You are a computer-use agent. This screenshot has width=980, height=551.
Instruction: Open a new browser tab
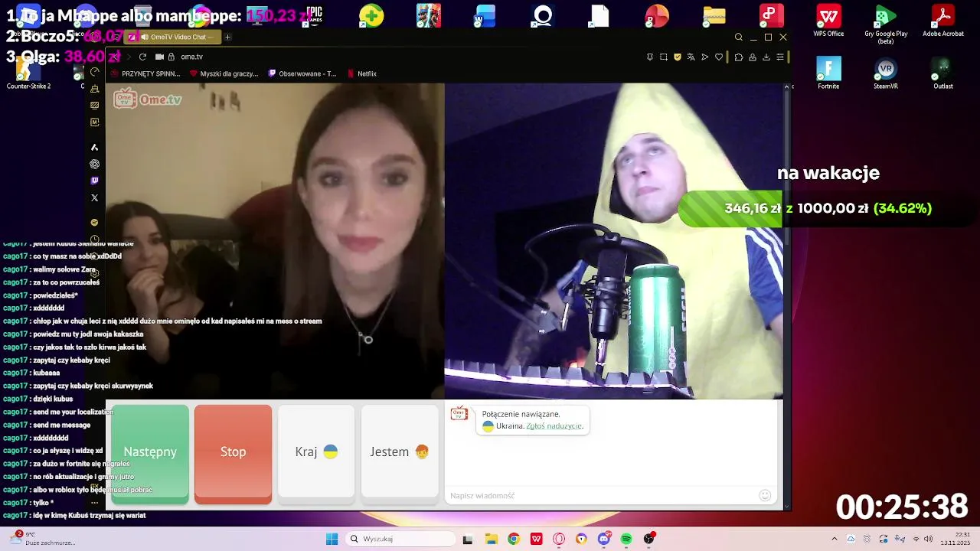[227, 37]
